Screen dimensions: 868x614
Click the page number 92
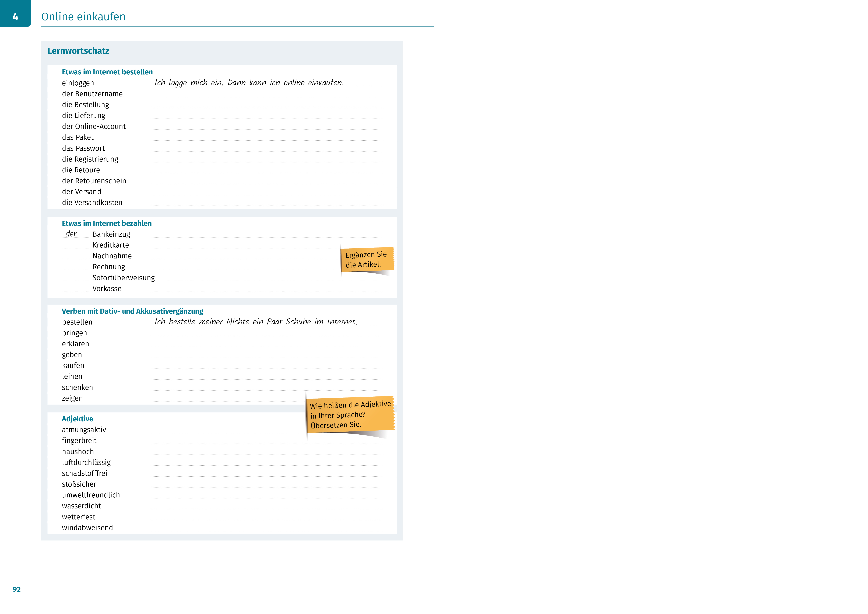17,589
